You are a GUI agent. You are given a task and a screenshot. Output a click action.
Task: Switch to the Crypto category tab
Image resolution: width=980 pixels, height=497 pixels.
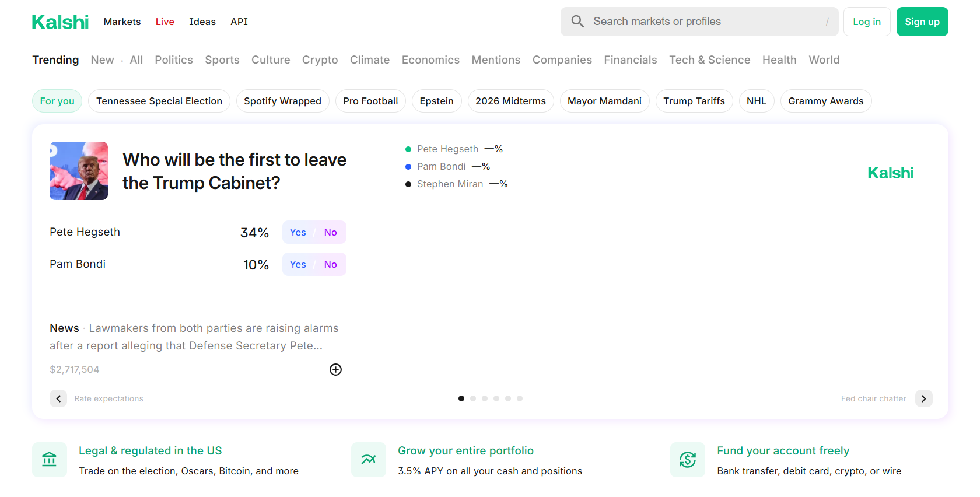pos(320,60)
